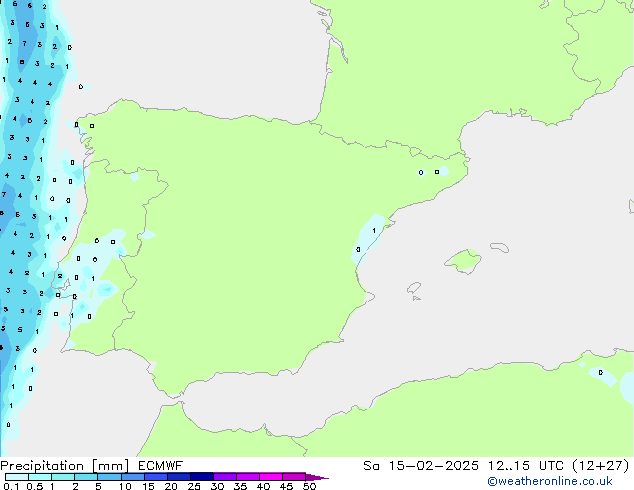The height and width of the screenshot is (490, 634).
Task: Click Ibiza island outline on the map
Action: point(414,288)
